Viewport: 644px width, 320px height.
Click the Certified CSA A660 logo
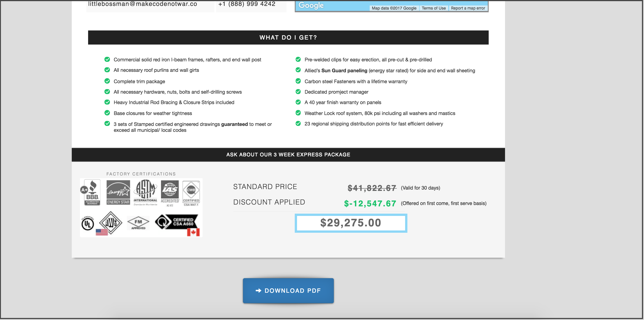[x=176, y=221]
